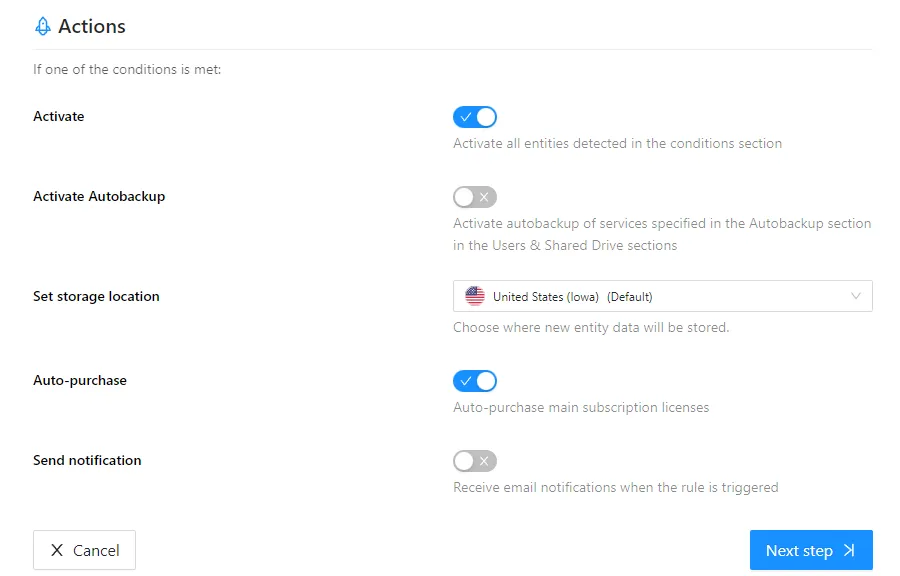Image resolution: width=900 pixels, height=576 pixels.
Task: Click the rocket icon beside Actions heading
Action: (x=42, y=26)
